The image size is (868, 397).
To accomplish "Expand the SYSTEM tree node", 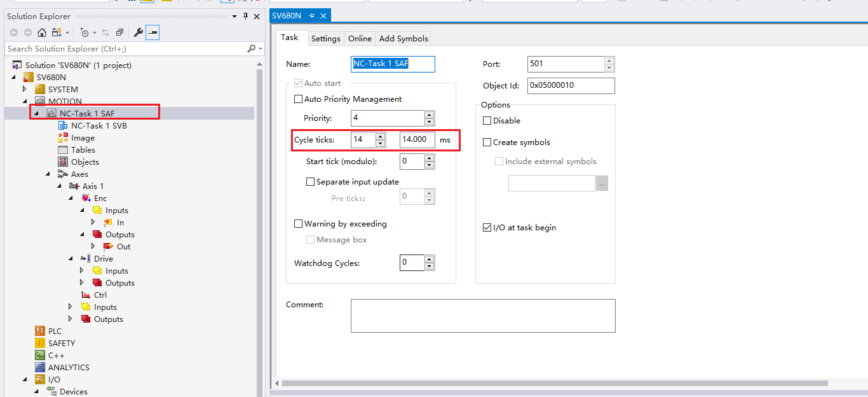I will [x=25, y=89].
